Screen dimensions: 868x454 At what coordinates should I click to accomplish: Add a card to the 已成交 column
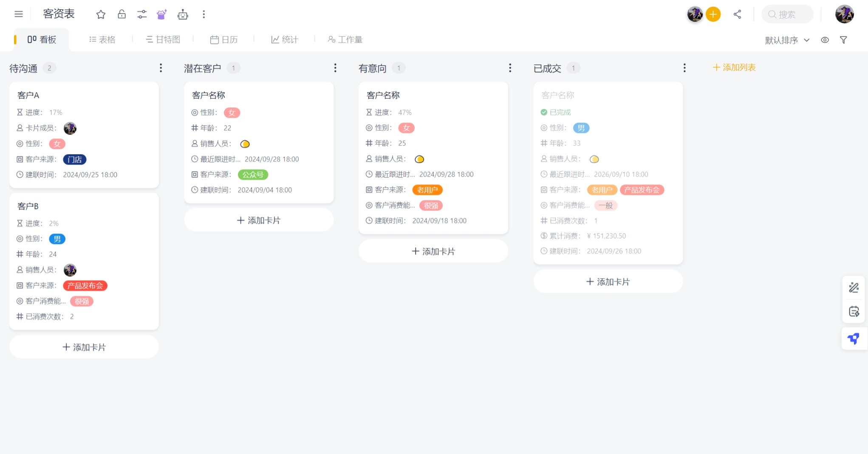(x=608, y=282)
